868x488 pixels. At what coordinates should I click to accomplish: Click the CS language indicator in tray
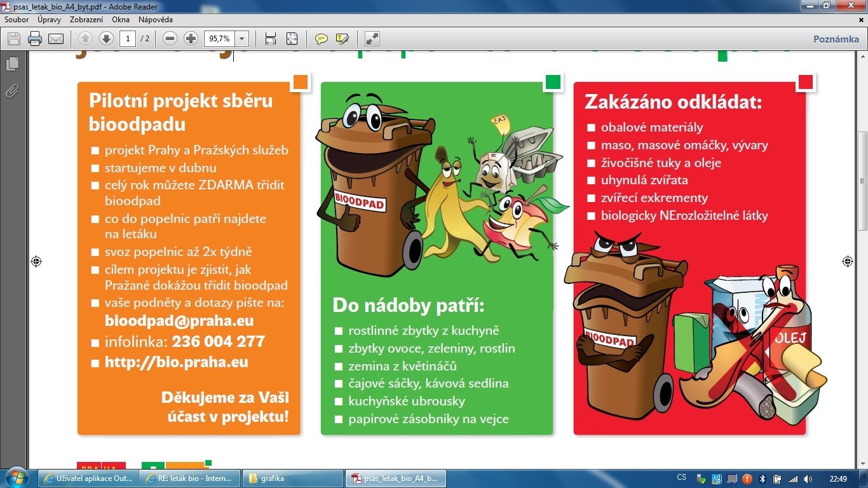click(x=682, y=478)
